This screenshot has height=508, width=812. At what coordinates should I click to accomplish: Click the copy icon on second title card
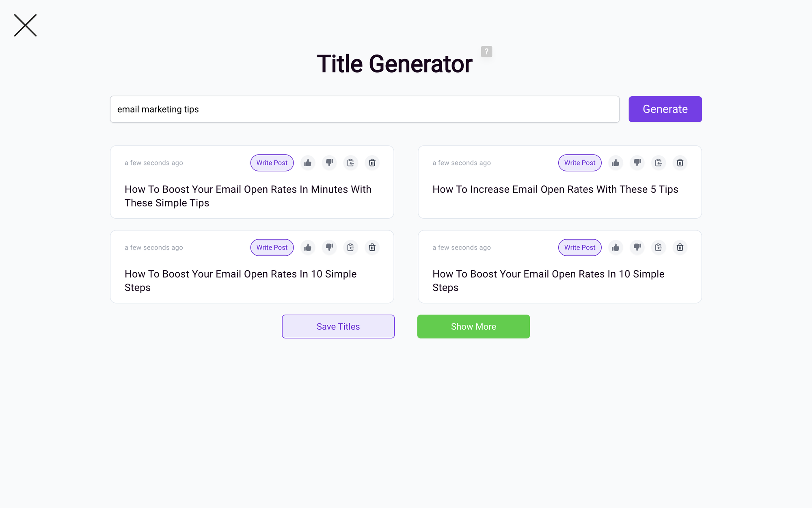pos(658,163)
